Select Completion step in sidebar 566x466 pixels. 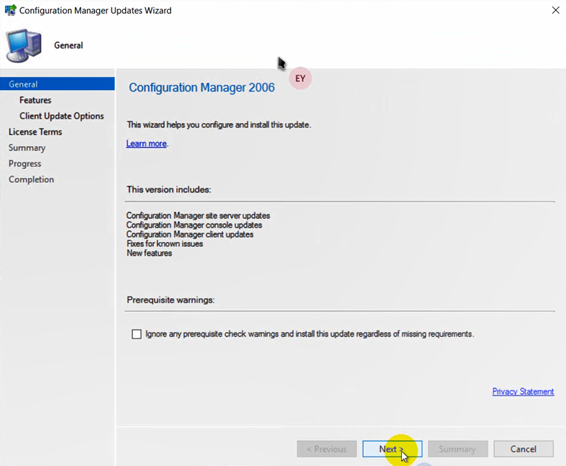[x=31, y=179]
